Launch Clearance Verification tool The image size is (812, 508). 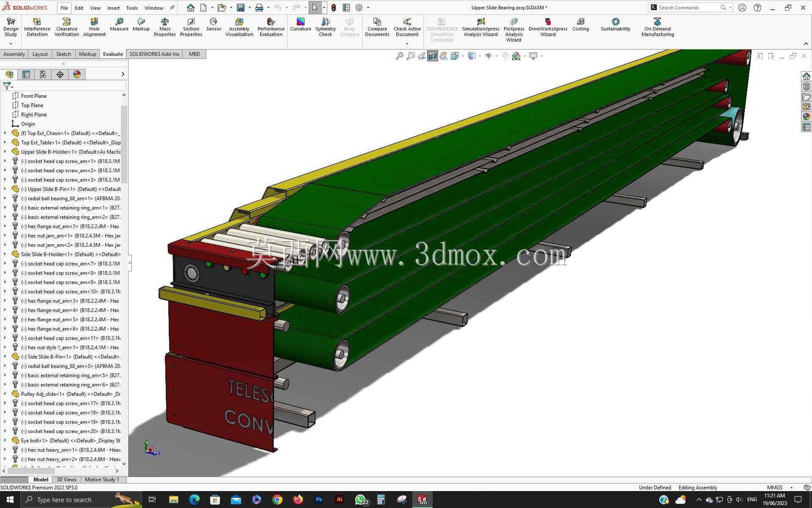[x=66, y=27]
